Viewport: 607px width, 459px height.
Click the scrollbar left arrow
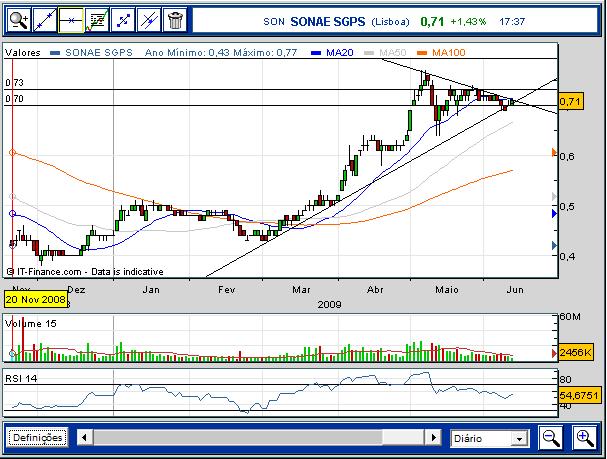[x=84, y=438]
